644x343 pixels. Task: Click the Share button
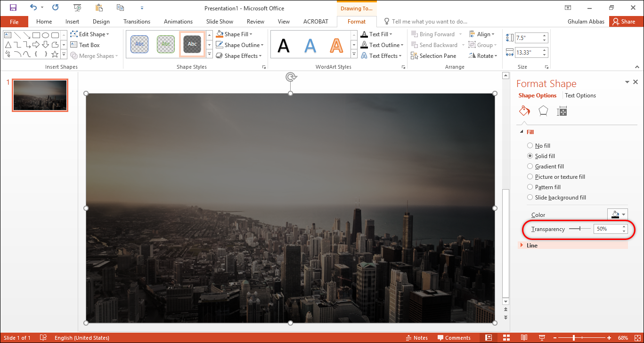pyautogui.click(x=624, y=22)
